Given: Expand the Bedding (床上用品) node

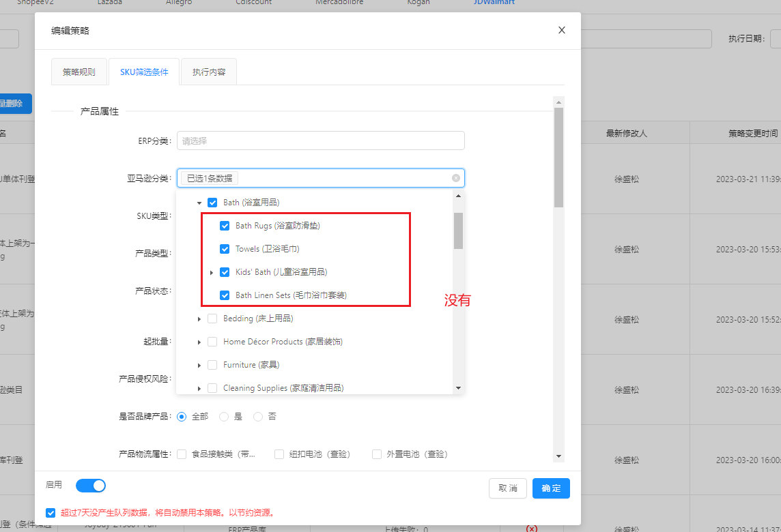Looking at the screenshot, I should tap(199, 319).
